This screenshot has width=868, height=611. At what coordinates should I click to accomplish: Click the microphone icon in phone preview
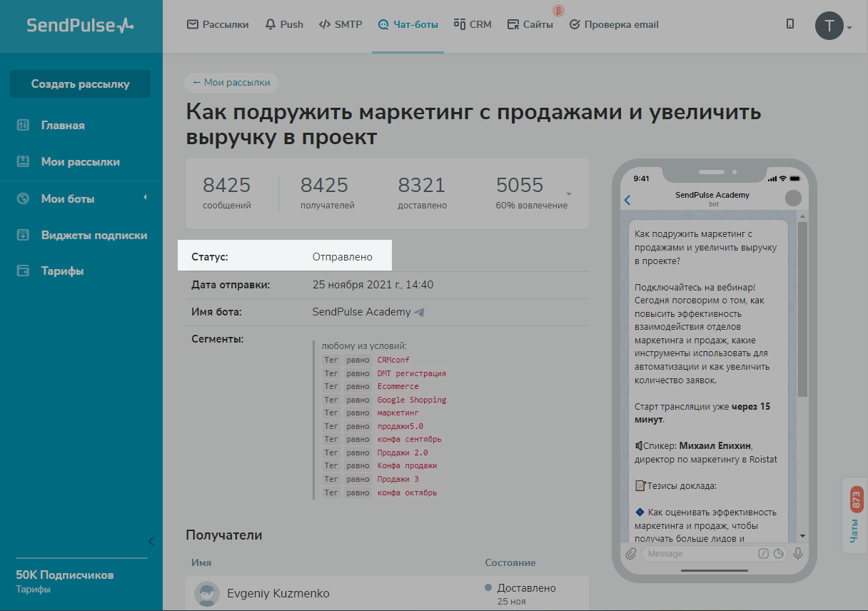[798, 553]
